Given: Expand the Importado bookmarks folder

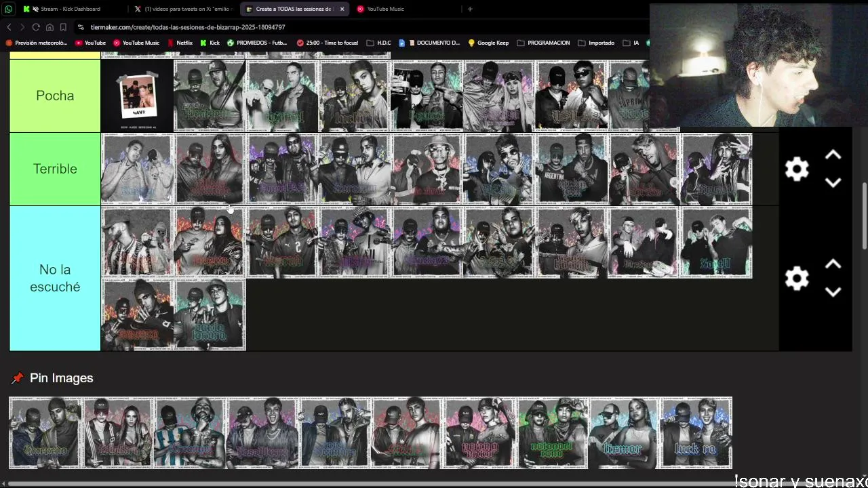Looking at the screenshot, I should (x=595, y=43).
